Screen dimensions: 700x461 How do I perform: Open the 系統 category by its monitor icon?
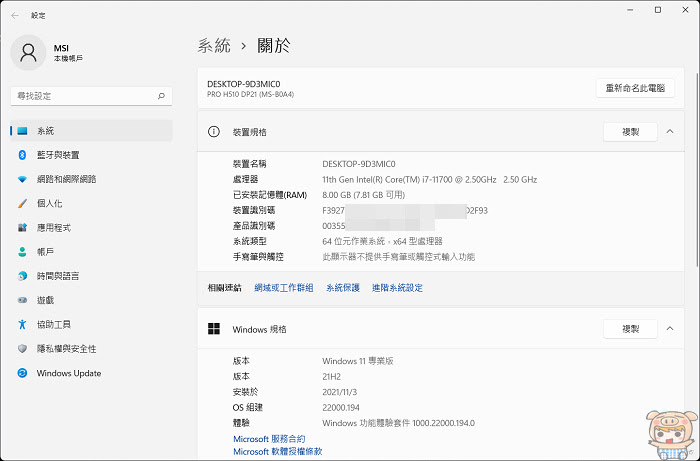22,131
